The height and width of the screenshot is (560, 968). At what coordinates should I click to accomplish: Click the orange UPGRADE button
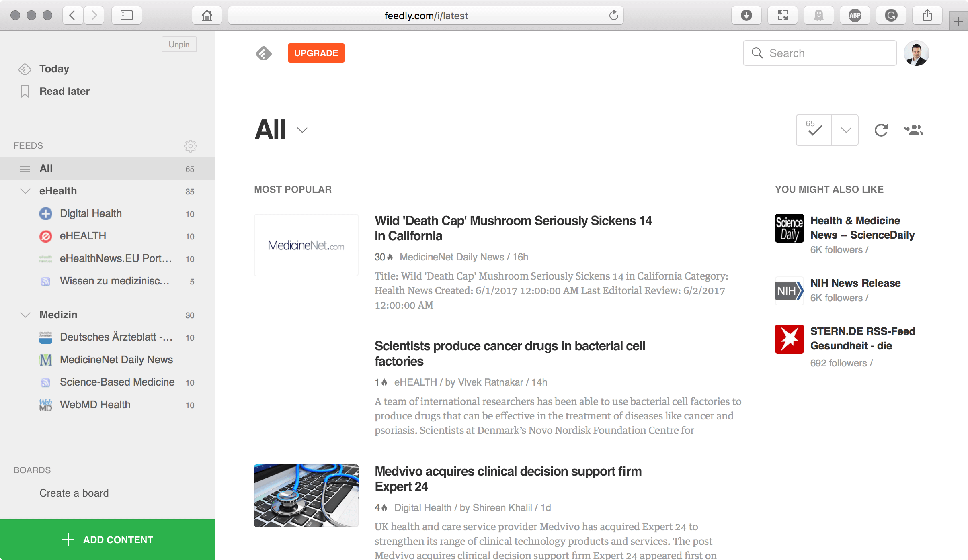(316, 53)
